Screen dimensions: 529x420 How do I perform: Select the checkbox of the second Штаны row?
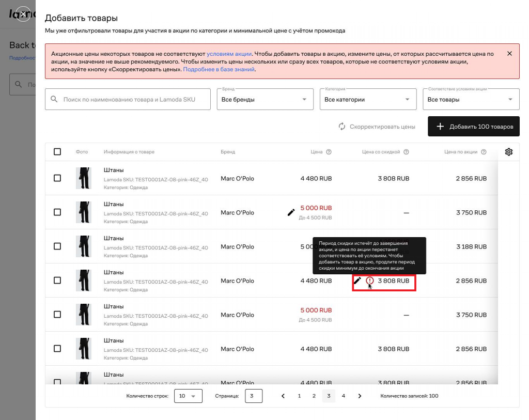tap(57, 212)
